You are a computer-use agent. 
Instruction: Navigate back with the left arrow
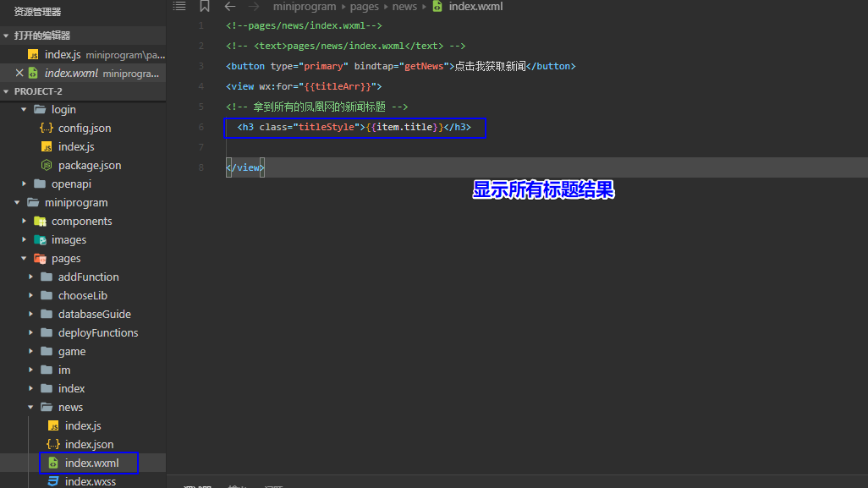coord(230,7)
